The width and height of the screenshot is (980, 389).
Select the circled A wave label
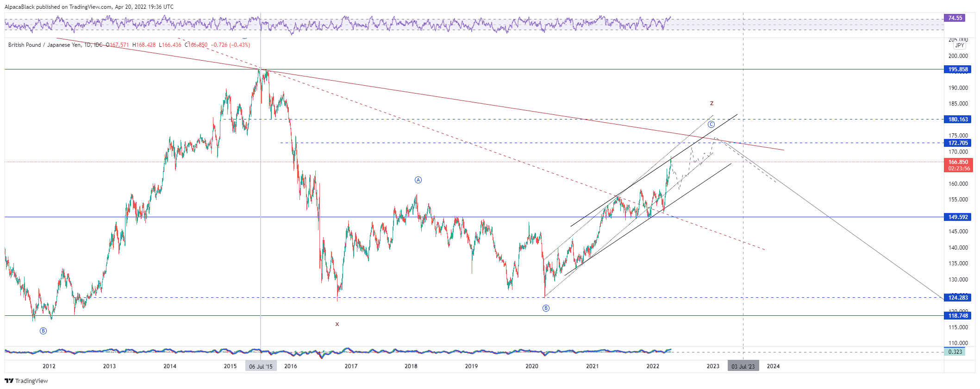tap(418, 180)
